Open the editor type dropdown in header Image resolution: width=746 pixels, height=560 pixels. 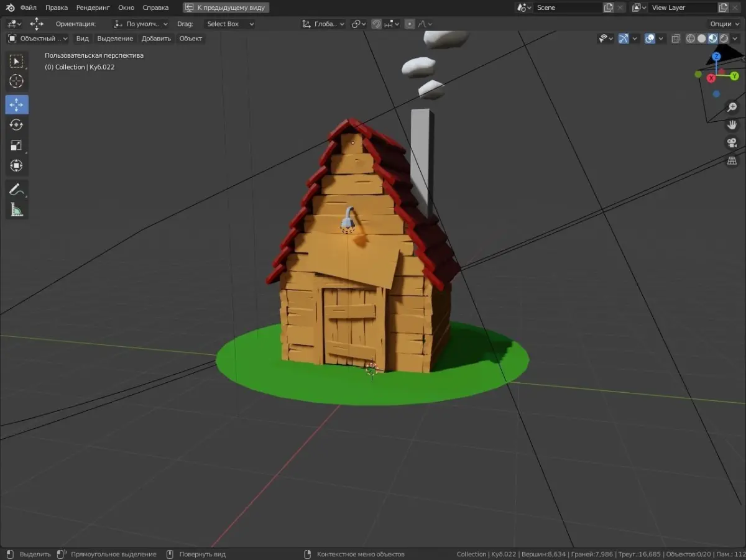coord(14,24)
